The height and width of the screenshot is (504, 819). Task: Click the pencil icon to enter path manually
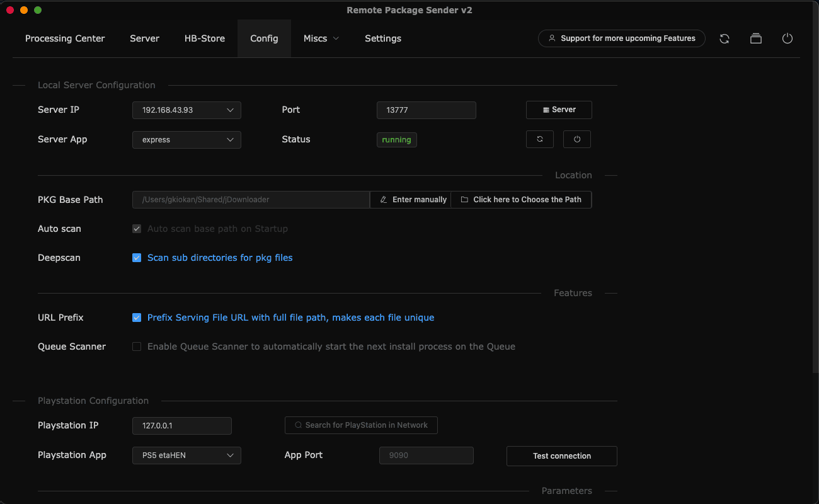[x=384, y=200]
